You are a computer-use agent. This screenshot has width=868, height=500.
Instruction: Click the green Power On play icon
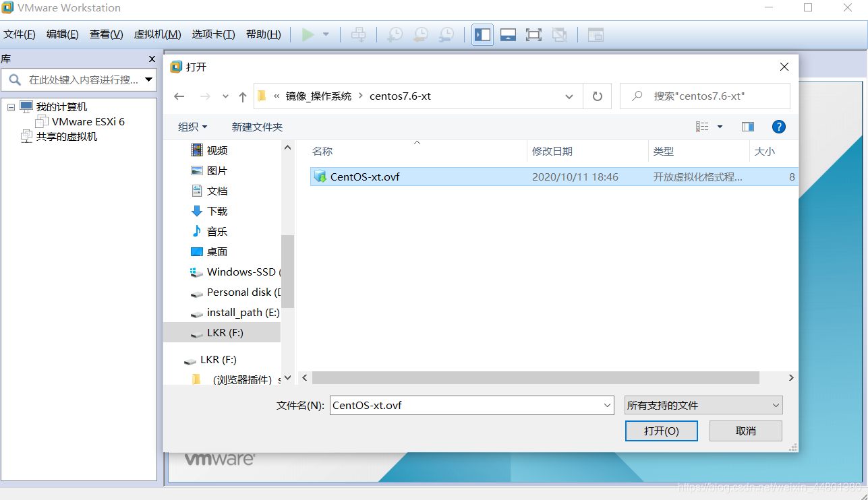(x=308, y=34)
